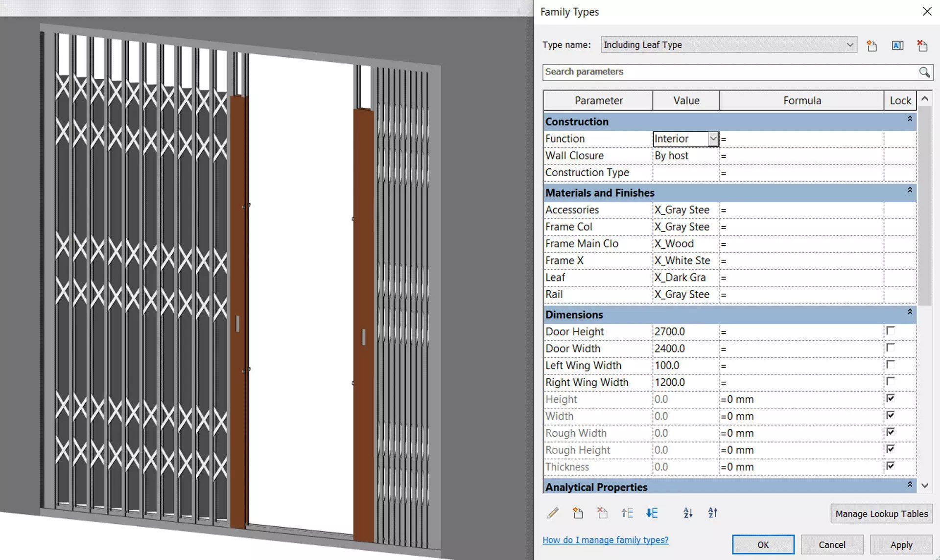Image resolution: width=940 pixels, height=560 pixels.
Task: Open the Type name dropdown
Action: (x=850, y=45)
